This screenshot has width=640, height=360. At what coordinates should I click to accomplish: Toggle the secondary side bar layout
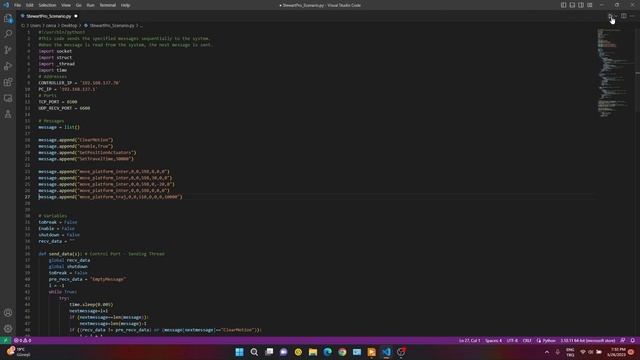coord(581,5)
